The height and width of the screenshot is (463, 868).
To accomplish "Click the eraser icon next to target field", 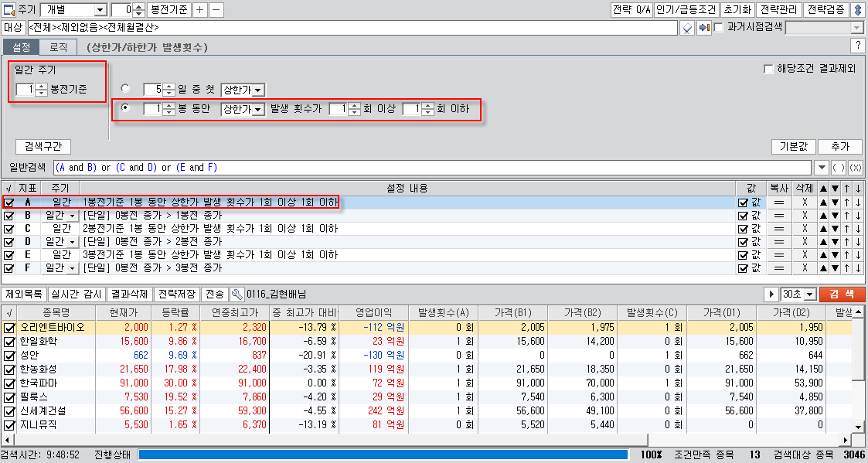I will tap(687, 28).
